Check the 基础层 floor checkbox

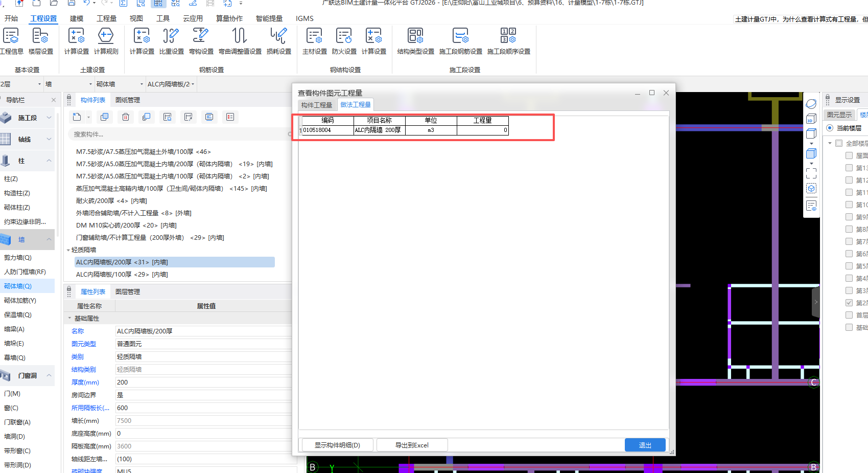pos(849,327)
